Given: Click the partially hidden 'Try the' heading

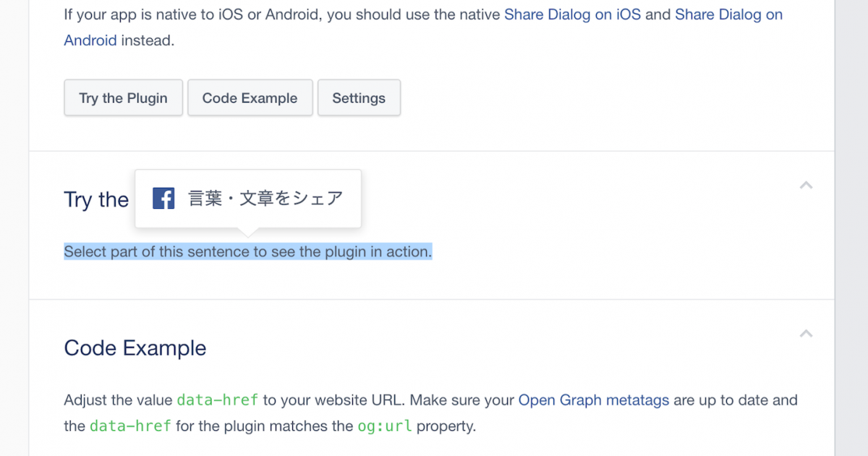Looking at the screenshot, I should (x=96, y=199).
